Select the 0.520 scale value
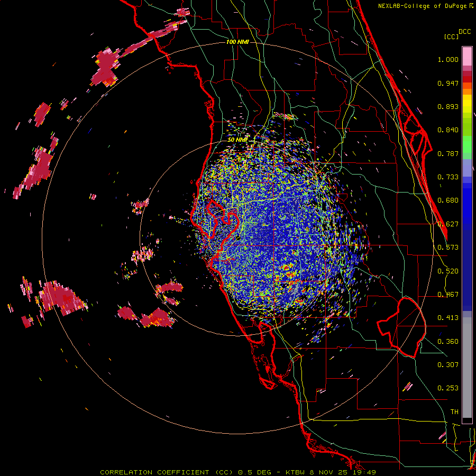This screenshot has height=476, width=476. (x=448, y=271)
